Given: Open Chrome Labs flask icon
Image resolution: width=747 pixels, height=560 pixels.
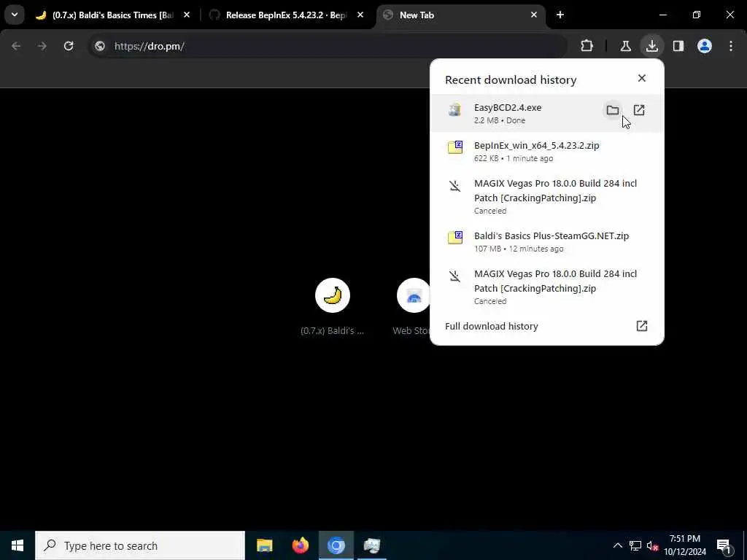Looking at the screenshot, I should [x=625, y=46].
